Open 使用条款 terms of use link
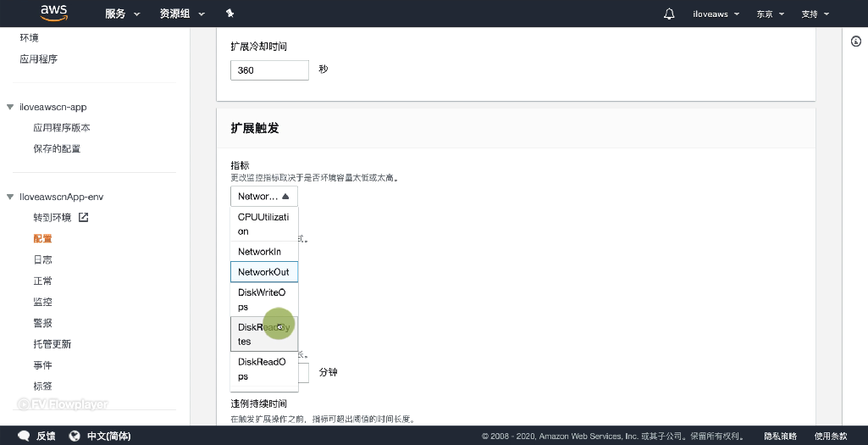This screenshot has height=445, width=868. coord(831,437)
